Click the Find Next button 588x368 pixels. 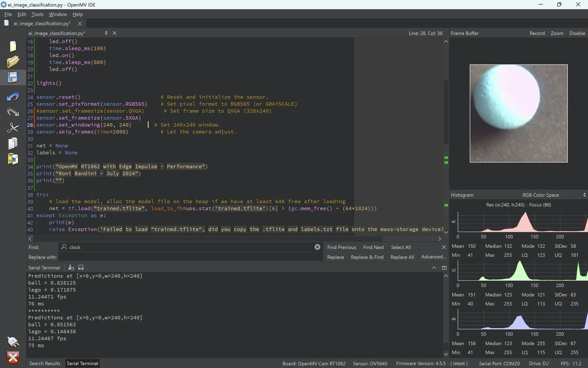373,247
